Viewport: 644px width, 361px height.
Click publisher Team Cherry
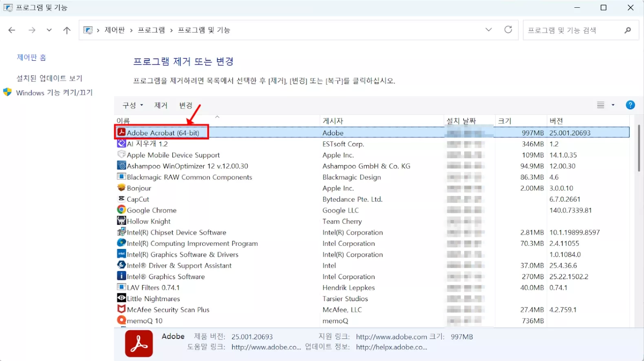pos(342,221)
